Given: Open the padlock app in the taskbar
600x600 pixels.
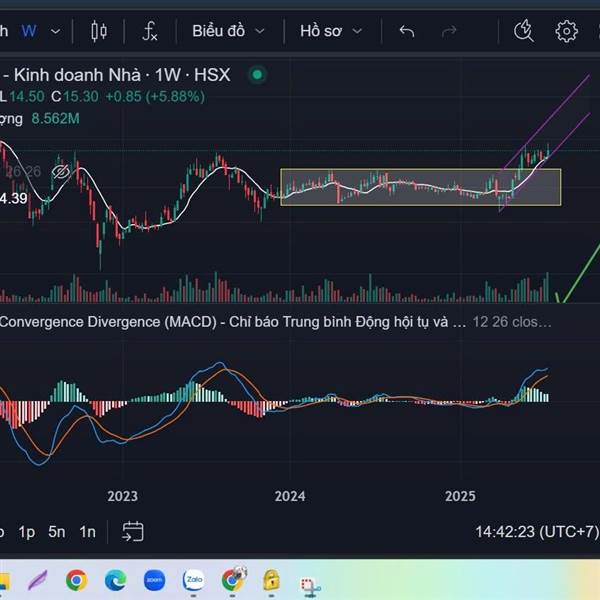Looking at the screenshot, I should click(x=272, y=579).
